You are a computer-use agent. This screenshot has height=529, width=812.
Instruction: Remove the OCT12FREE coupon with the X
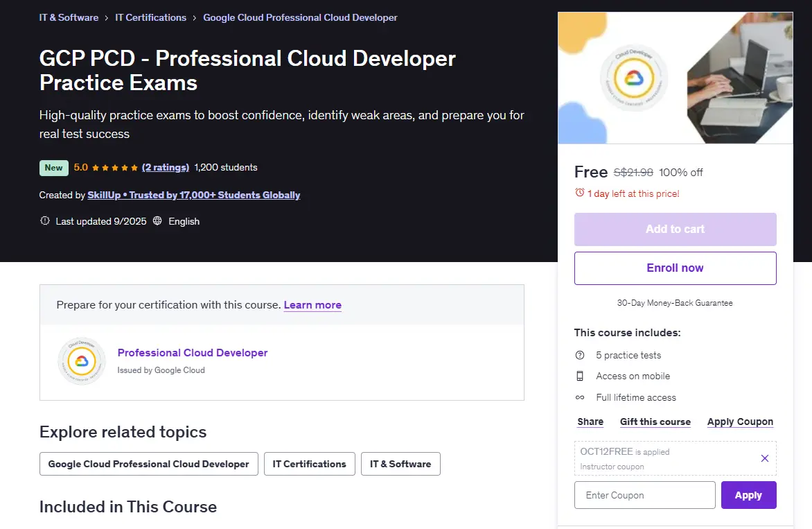pos(765,458)
